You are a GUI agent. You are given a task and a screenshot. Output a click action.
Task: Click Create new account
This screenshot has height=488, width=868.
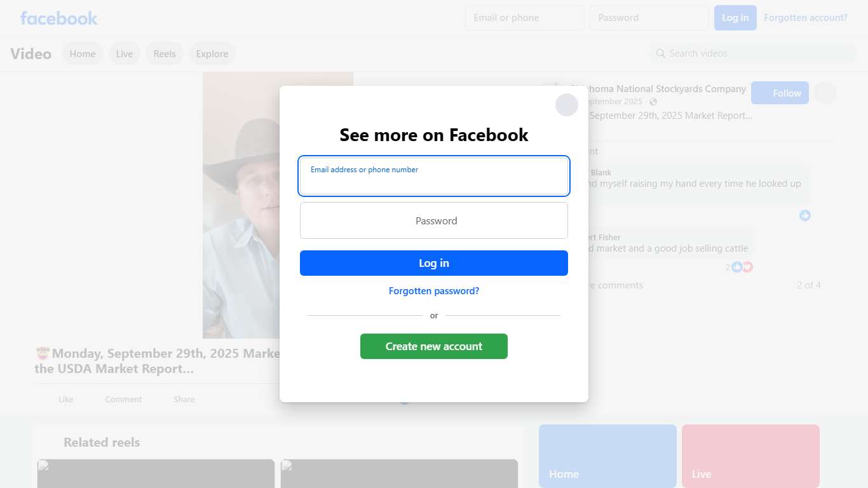(x=434, y=346)
